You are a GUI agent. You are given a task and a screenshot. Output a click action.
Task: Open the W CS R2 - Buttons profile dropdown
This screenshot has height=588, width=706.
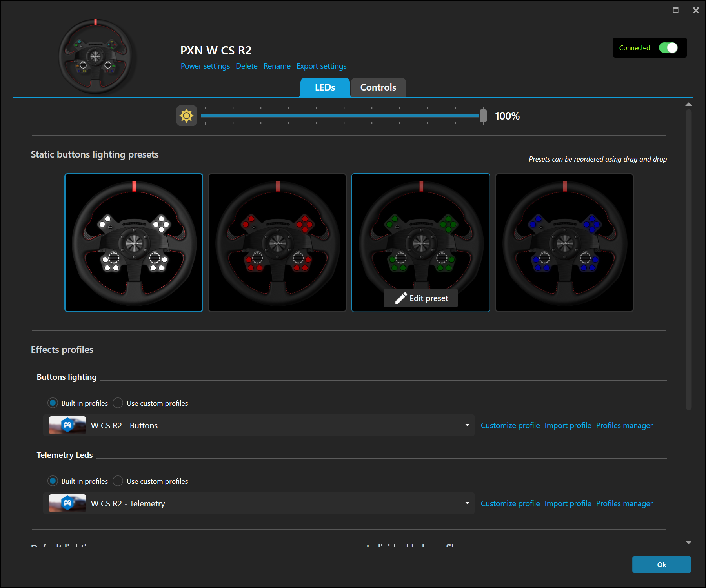click(259, 425)
